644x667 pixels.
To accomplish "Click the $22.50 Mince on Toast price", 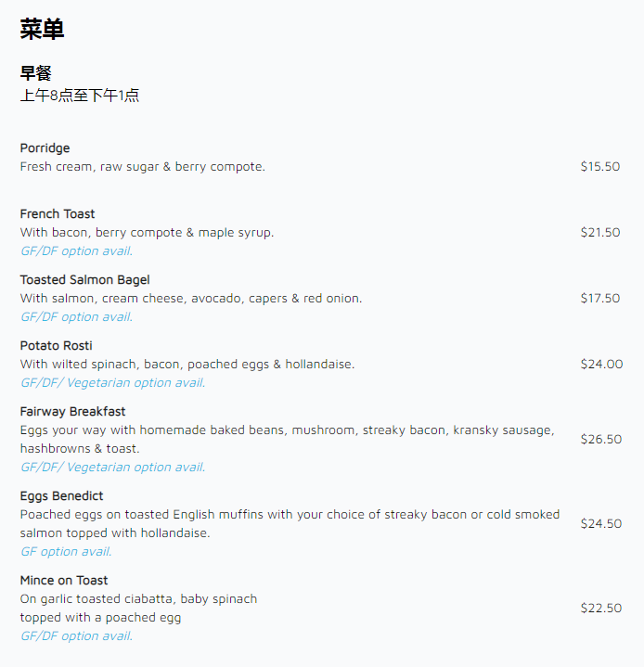I will 601,609.
